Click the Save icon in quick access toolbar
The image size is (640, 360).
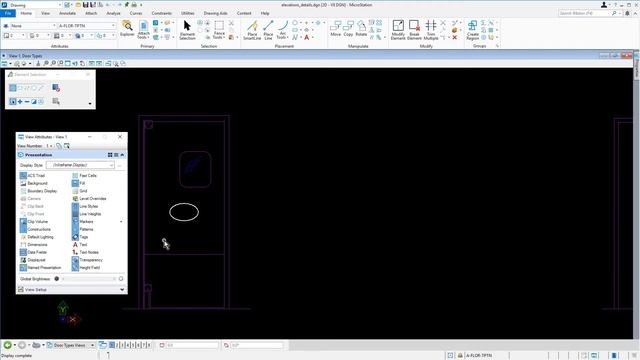85,5
